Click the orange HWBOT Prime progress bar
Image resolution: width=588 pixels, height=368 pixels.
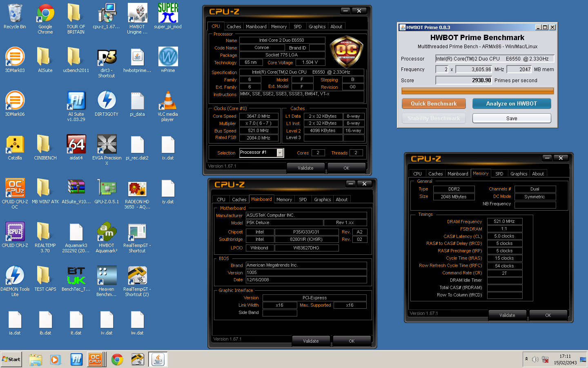click(x=478, y=91)
